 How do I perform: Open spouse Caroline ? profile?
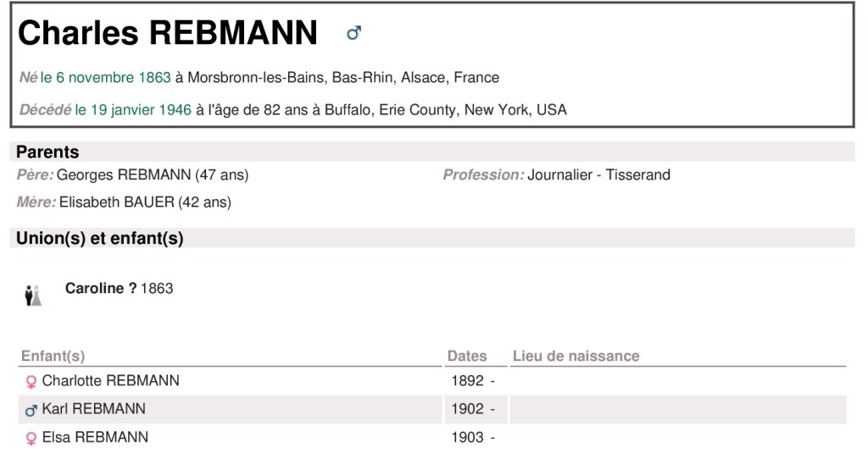(x=100, y=289)
